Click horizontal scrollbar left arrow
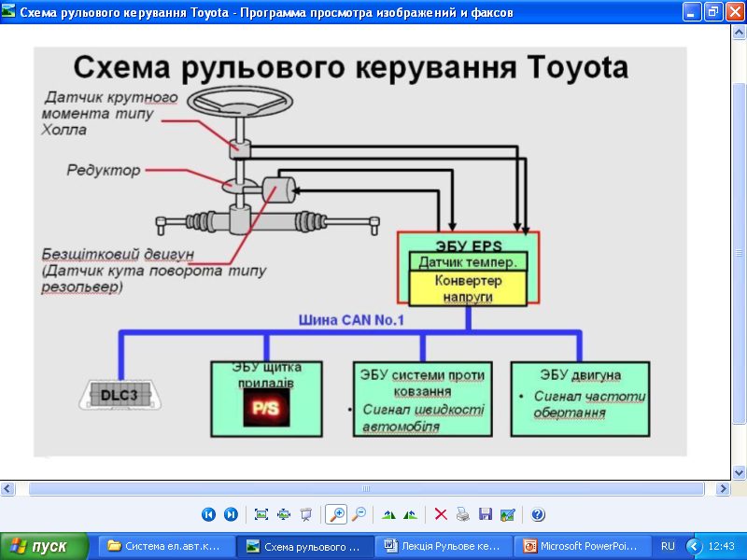 (x=7, y=488)
